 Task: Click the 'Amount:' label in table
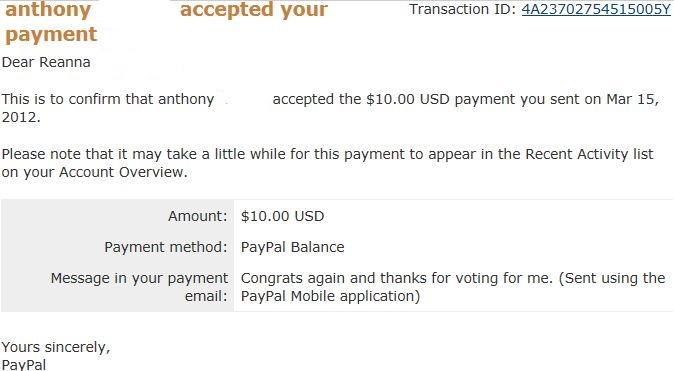coord(198,216)
